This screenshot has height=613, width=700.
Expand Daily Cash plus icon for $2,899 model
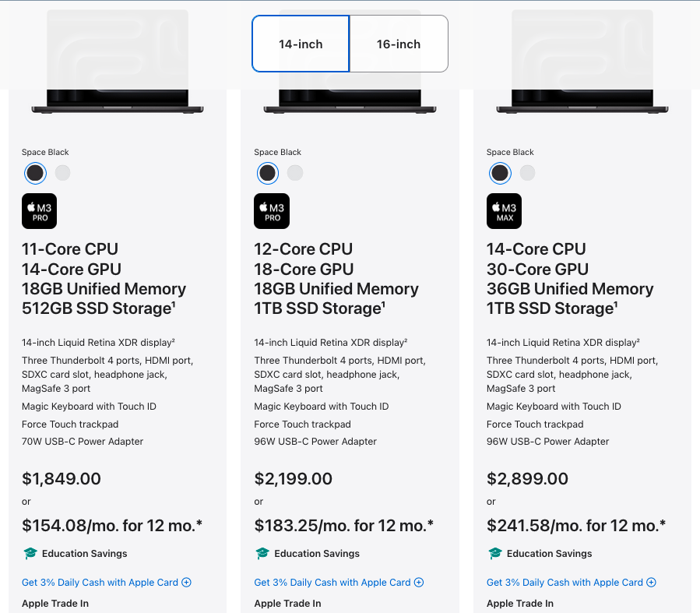(x=652, y=582)
